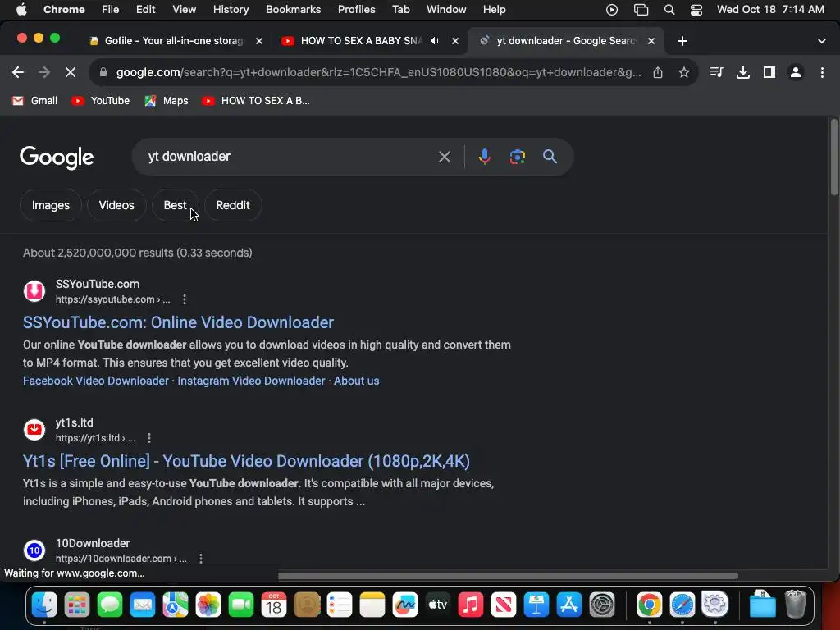Image resolution: width=840 pixels, height=630 pixels.
Task: Search by voice microphone icon
Action: tap(484, 157)
